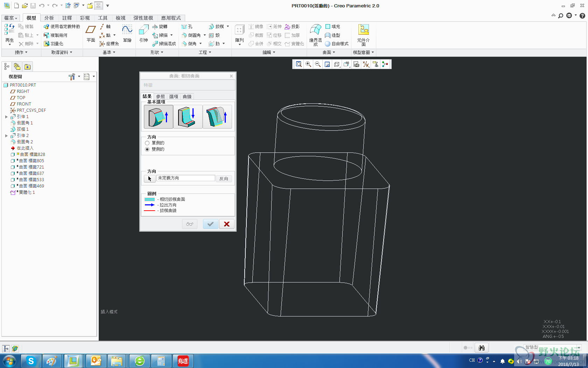Click the Repaint icon in graphics toolbar
The height and width of the screenshot is (368, 588).
click(x=327, y=64)
